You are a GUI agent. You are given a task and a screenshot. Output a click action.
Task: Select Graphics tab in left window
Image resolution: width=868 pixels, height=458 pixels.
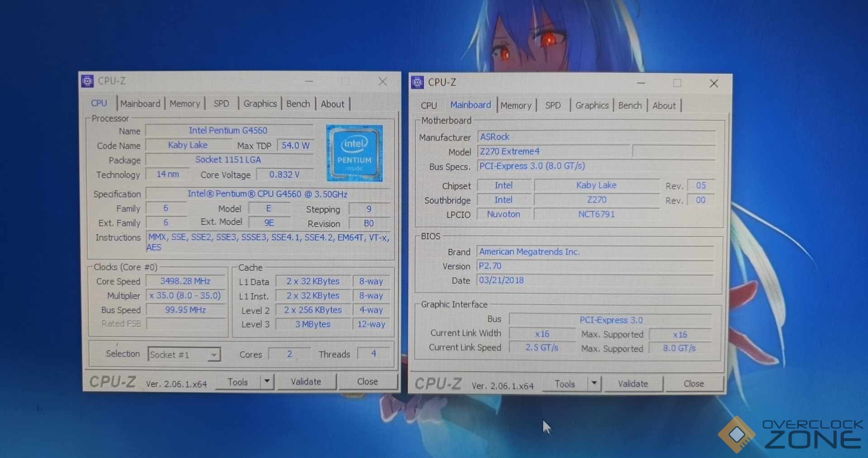(260, 104)
